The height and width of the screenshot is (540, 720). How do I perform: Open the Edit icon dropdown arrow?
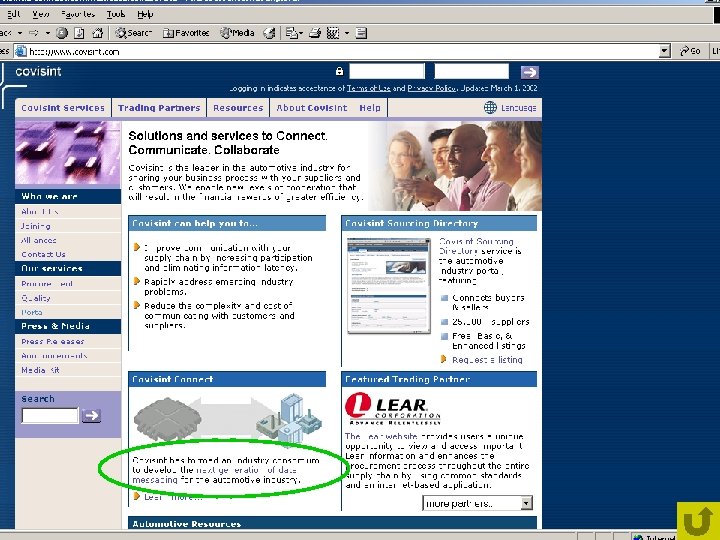coord(347,33)
